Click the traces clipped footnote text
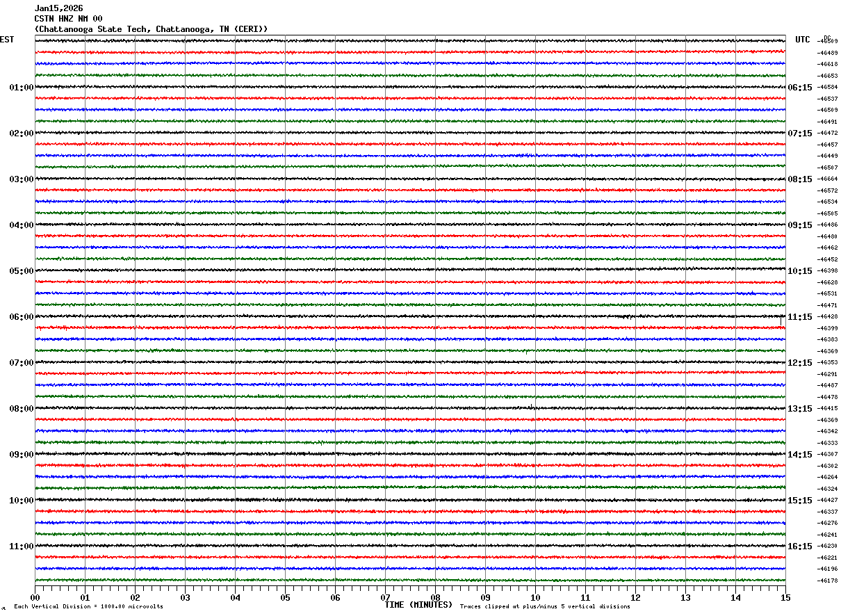 point(545,606)
